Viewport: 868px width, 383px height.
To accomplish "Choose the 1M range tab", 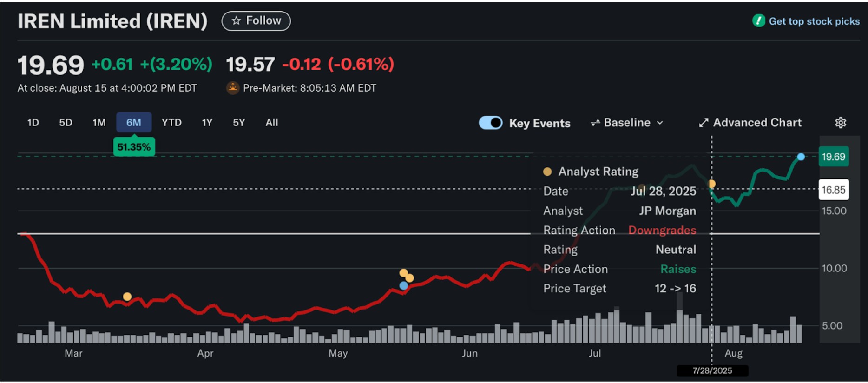I will tap(99, 123).
